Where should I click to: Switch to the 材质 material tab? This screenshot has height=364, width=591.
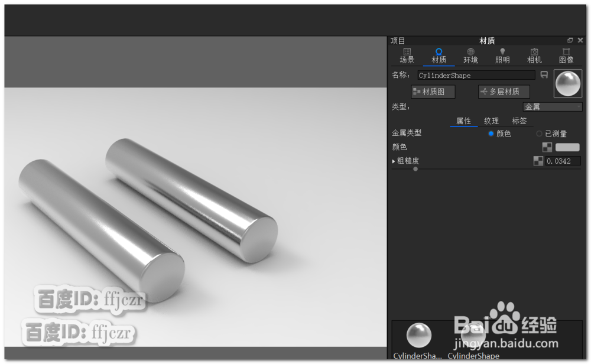pos(439,56)
